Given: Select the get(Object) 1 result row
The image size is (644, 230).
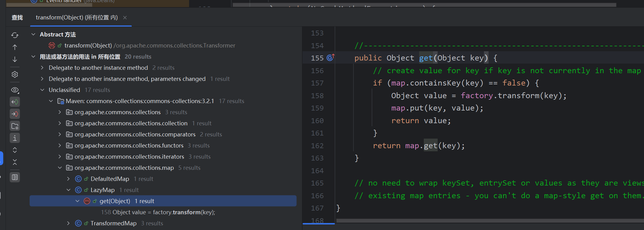Looking at the screenshot, I should click(x=163, y=201).
